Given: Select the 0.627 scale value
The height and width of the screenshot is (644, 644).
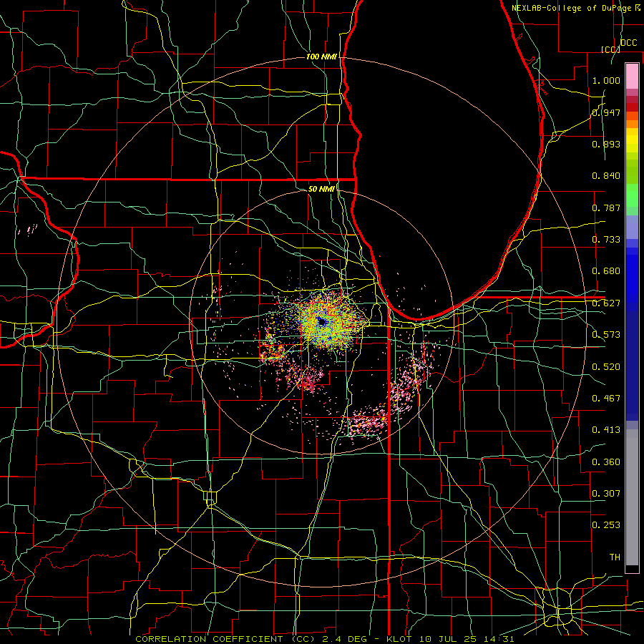Looking at the screenshot, I should coord(606,303).
